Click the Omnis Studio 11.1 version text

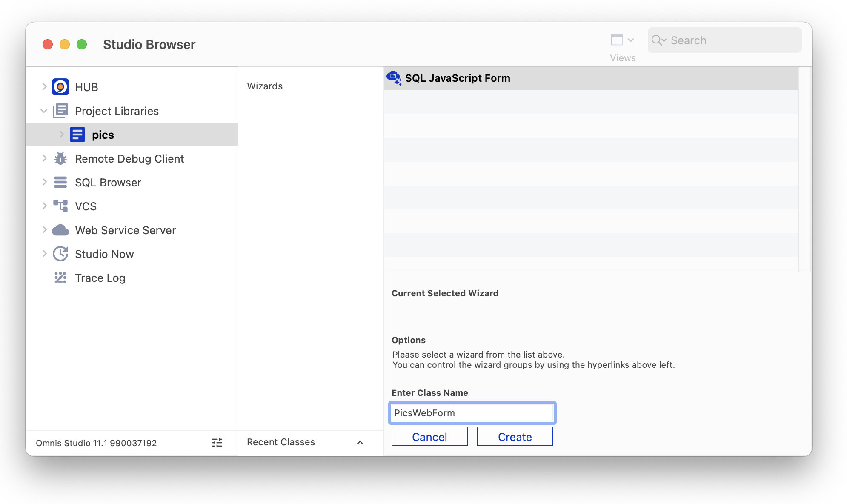[96, 443]
